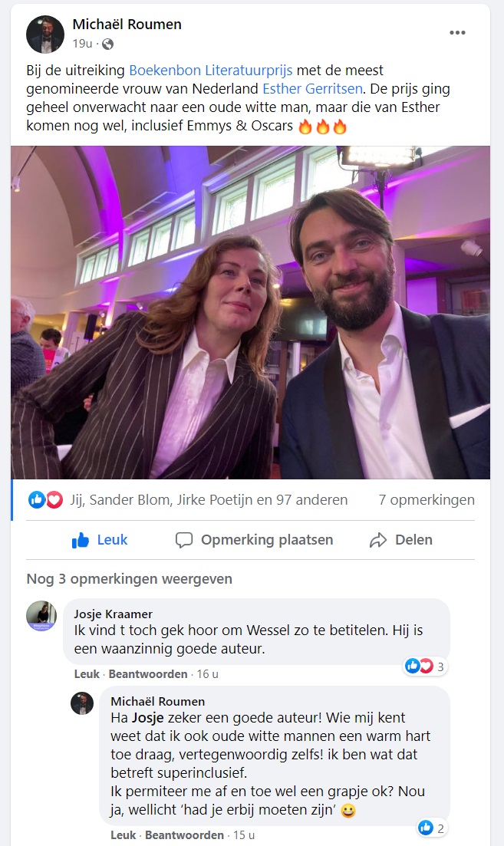Click Josje Kraamer's comment avatar
The width and height of the screenshot is (504, 846).
click(42, 616)
